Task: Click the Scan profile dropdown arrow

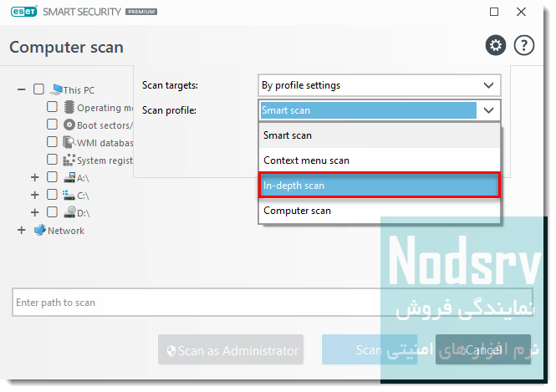Action: pos(488,110)
